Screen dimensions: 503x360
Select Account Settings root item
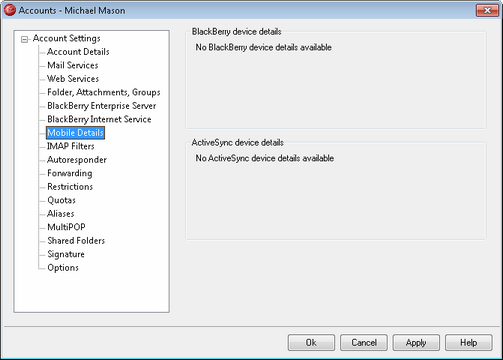coord(66,39)
